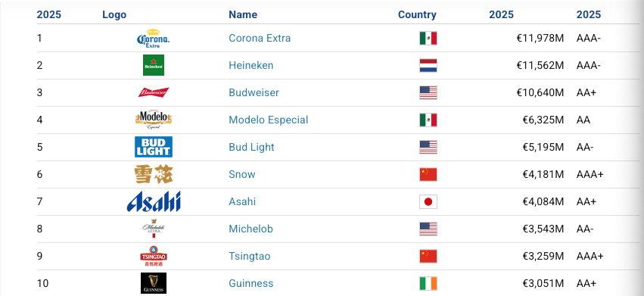Screen dimensions: 644x296
Task: Click the red Budweiser bowtie logo
Action: click(154, 92)
